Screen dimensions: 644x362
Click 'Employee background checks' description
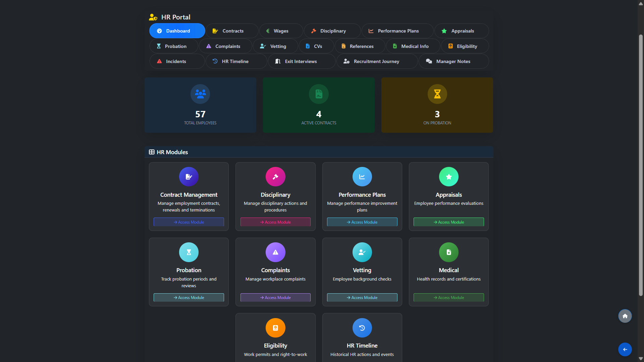(362, 279)
